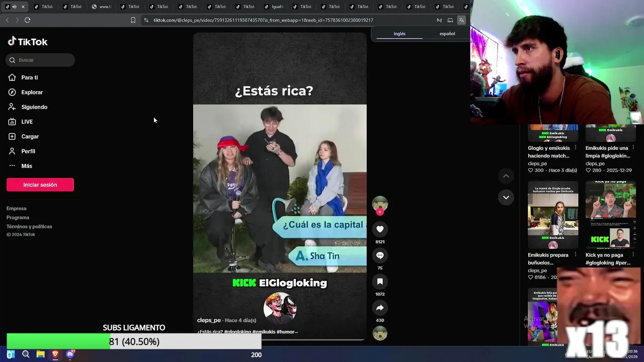Viewport: 644px width, 362px height.
Task: Follow creator with the red plus badge
Action: pyautogui.click(x=380, y=212)
